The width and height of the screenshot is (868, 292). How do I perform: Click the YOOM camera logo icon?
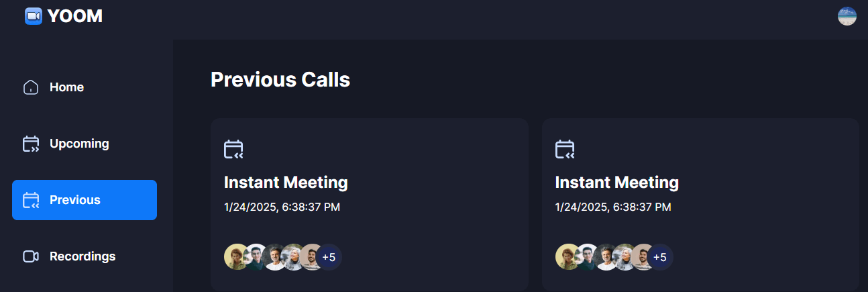34,16
